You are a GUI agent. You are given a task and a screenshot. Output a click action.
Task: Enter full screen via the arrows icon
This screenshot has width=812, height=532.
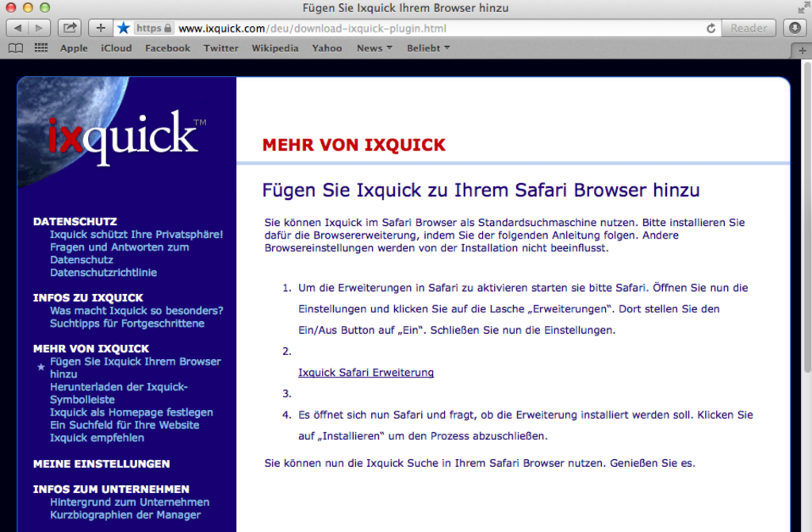803,8
